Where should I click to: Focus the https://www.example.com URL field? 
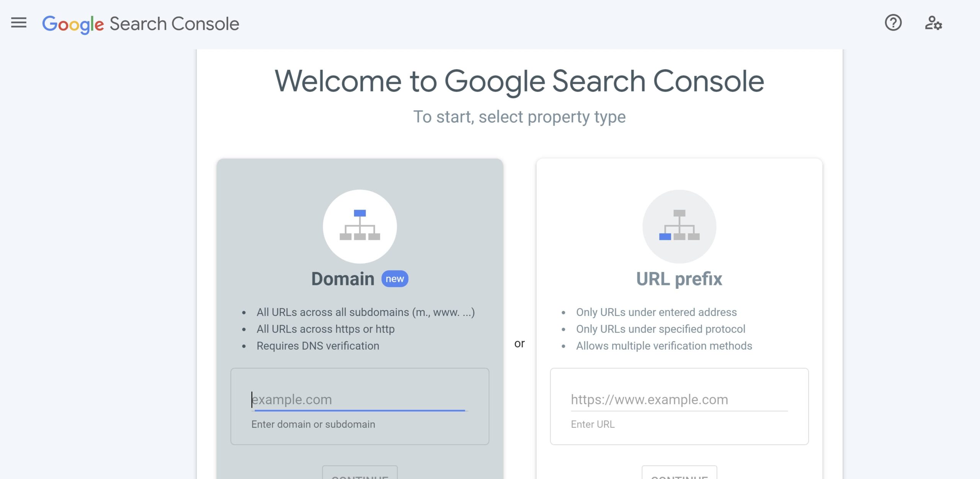679,399
